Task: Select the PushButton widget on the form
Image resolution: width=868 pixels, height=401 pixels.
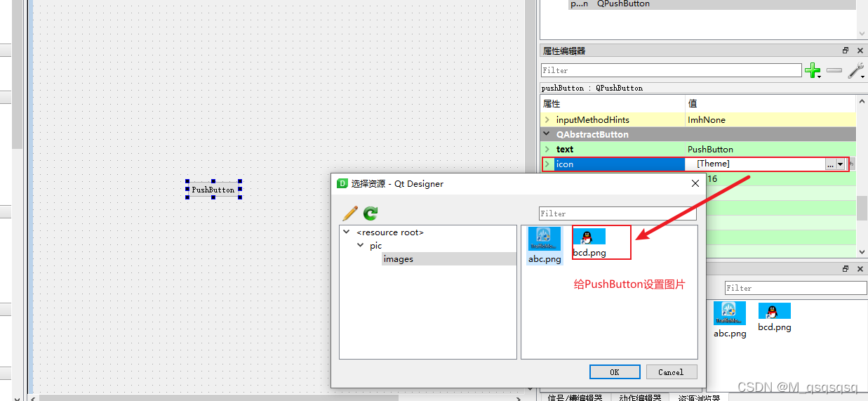Action: pos(213,190)
